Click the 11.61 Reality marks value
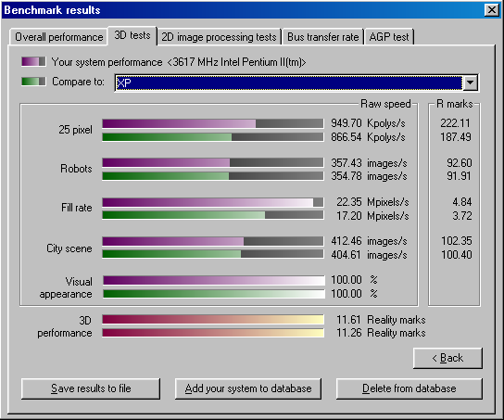Image resolution: width=504 pixels, height=420 pixels. click(381, 320)
